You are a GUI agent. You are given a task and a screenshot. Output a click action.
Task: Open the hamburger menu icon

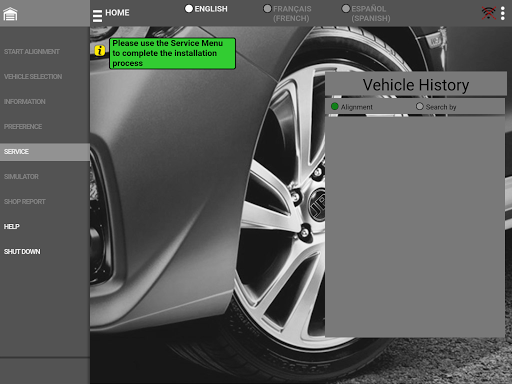(97, 16)
